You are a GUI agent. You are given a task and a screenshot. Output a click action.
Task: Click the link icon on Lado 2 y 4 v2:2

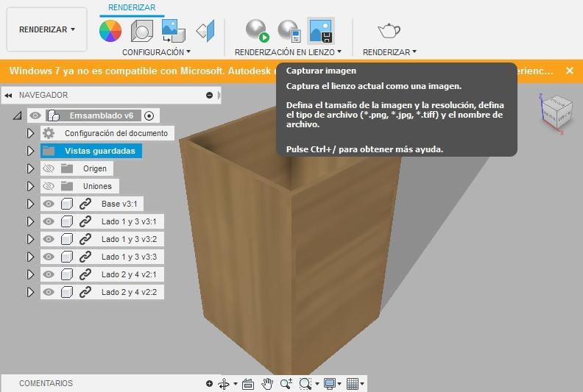pyautogui.click(x=85, y=292)
